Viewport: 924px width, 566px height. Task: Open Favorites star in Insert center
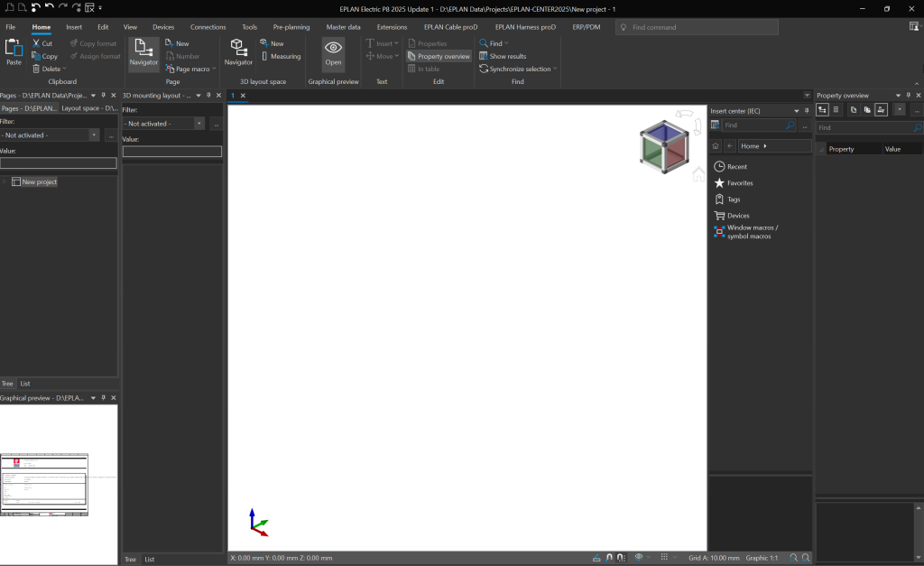[719, 182]
